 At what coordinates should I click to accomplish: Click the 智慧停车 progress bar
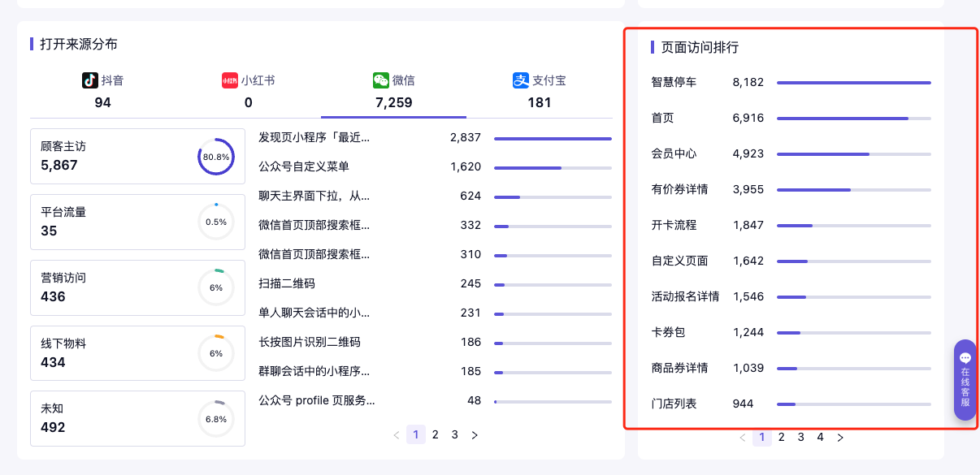coord(853,83)
